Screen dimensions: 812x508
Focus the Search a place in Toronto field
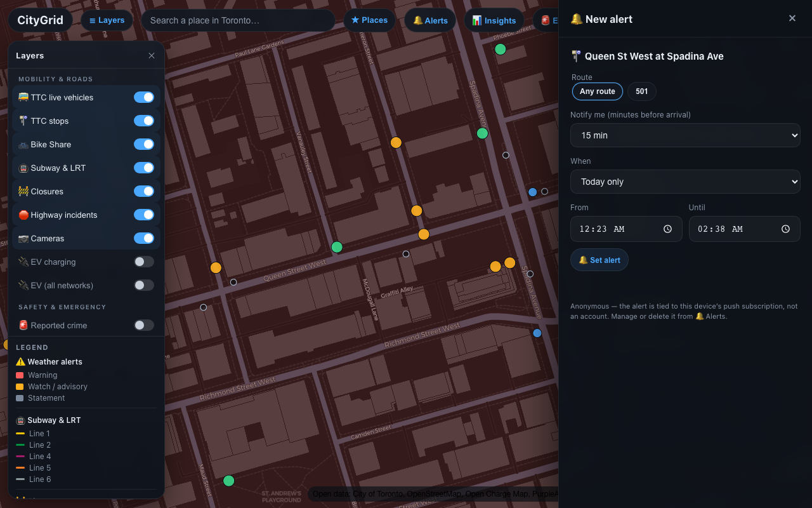[238, 20]
